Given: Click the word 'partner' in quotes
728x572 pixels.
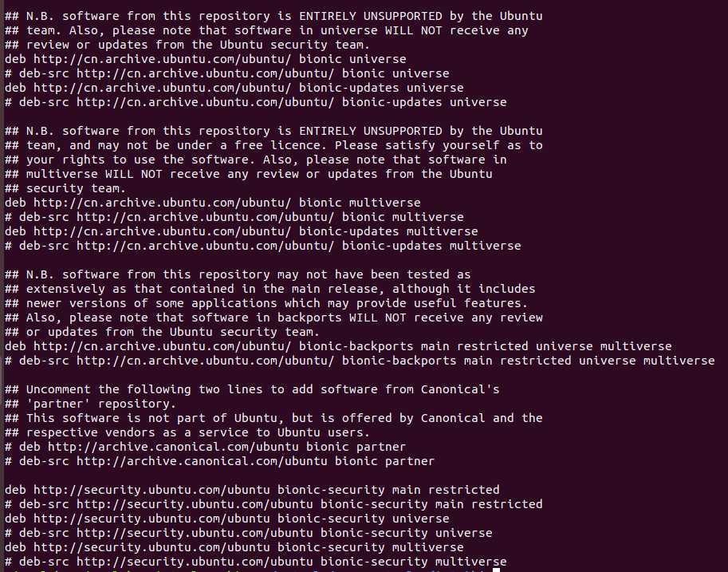Looking at the screenshot, I should tap(58, 404).
